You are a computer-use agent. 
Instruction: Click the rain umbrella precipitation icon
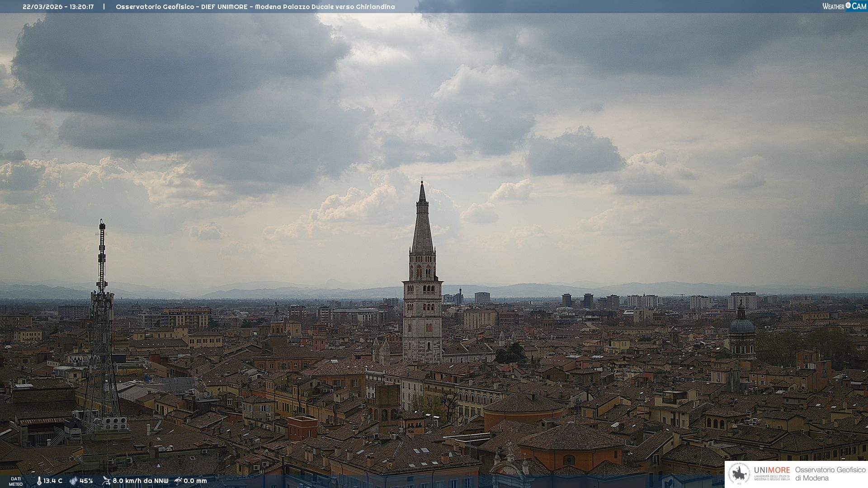pos(178,481)
